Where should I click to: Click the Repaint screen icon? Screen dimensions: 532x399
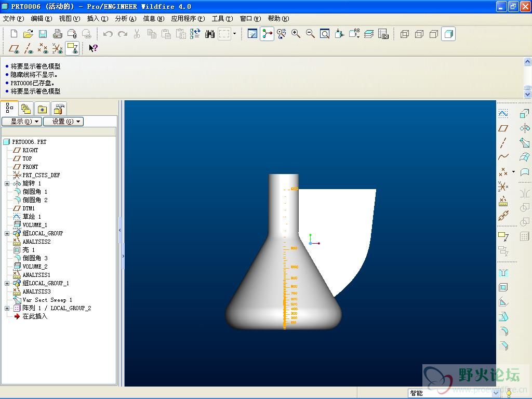(x=252, y=34)
